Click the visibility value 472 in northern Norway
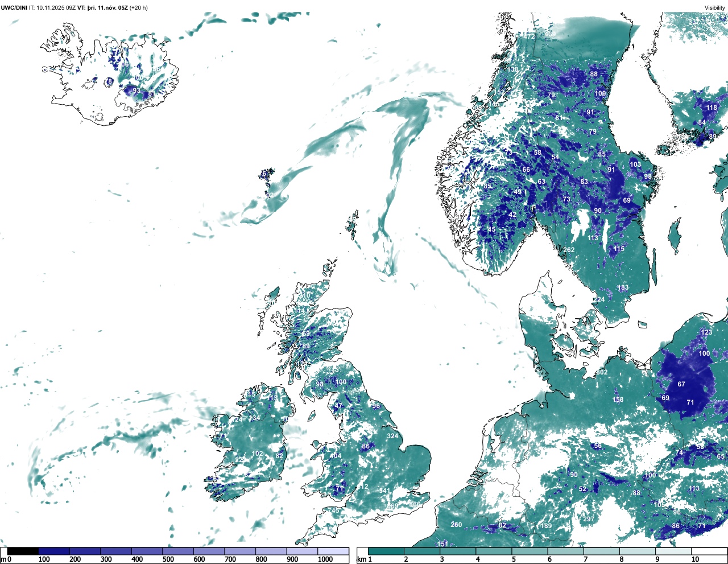The height and width of the screenshot is (564, 728). 530,36
